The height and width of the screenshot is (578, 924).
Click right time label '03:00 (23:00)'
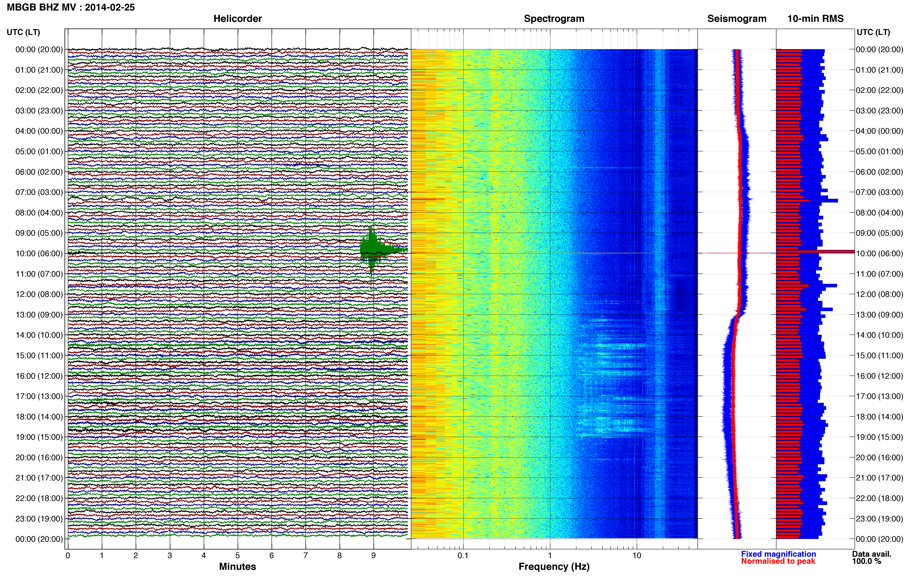[x=879, y=111]
